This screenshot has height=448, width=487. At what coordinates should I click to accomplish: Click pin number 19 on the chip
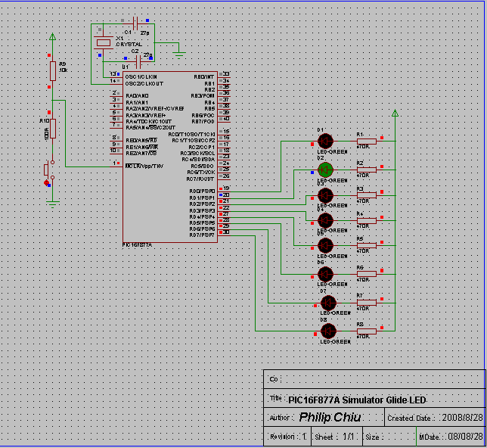pos(226,188)
